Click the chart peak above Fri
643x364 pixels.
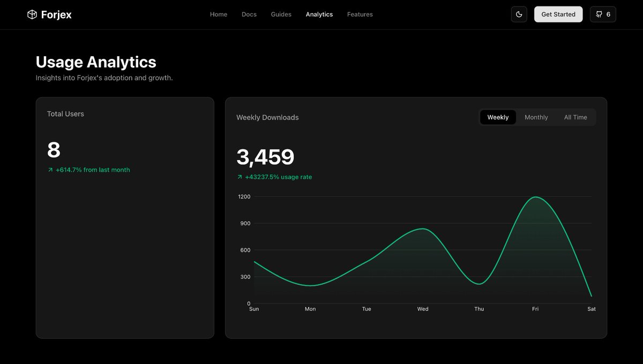coord(535,197)
